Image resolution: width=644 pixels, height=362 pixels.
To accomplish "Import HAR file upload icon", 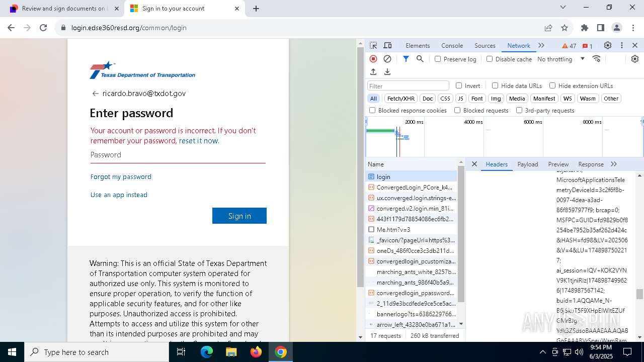I will pos(373,72).
